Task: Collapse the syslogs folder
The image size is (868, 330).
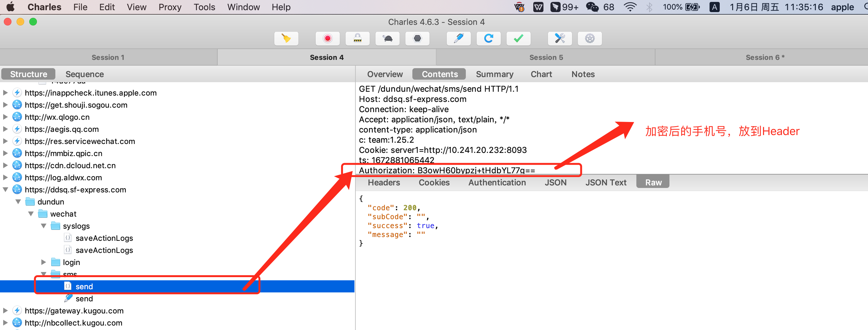Action: pos(44,226)
